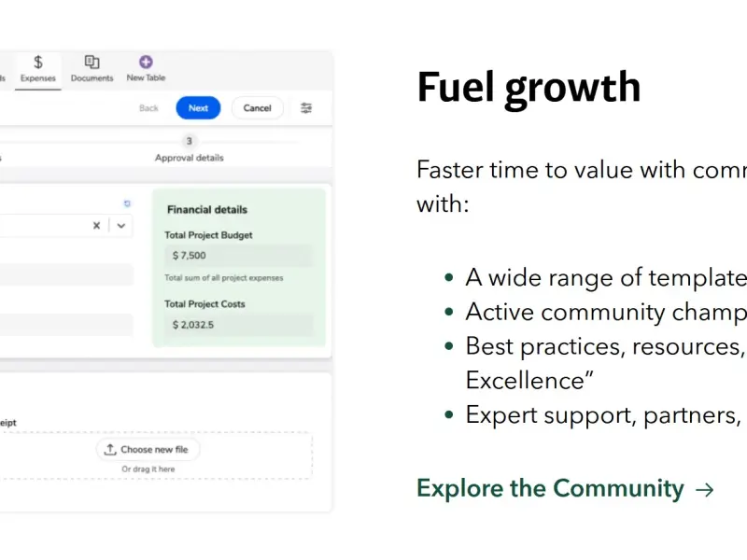Click the upload arrow icon

[110, 450]
